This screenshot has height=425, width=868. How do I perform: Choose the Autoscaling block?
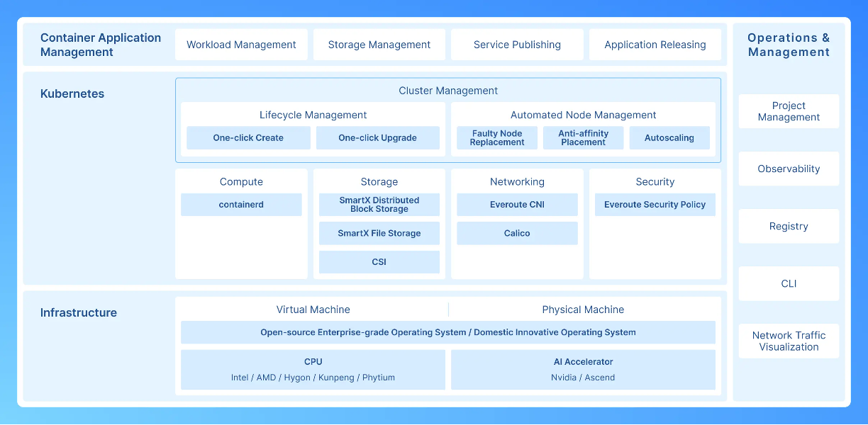pyautogui.click(x=669, y=138)
